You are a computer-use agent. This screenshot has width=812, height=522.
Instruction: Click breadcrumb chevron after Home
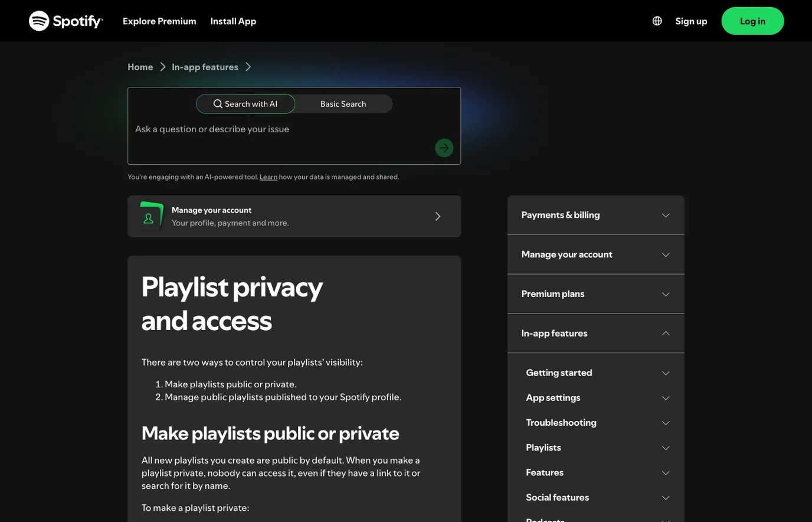(163, 67)
